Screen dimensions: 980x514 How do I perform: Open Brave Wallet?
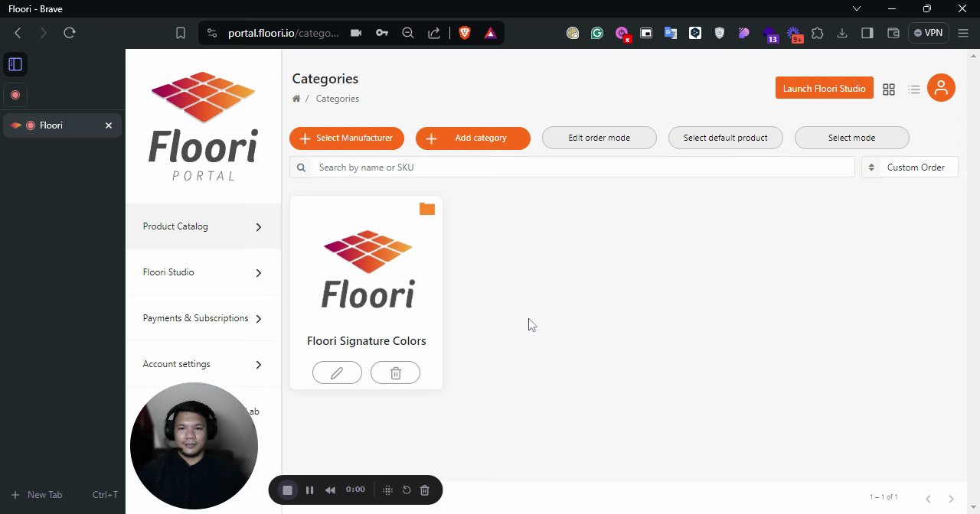point(893,33)
